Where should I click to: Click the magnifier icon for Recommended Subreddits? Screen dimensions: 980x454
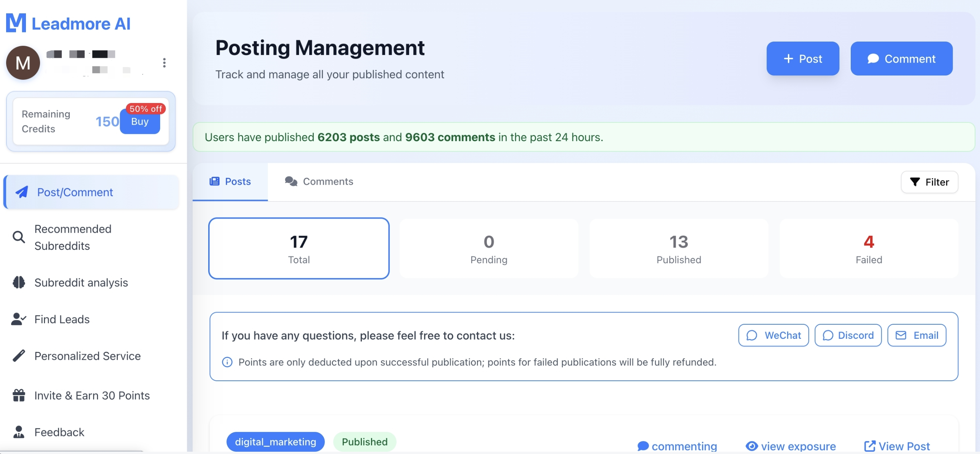point(19,237)
